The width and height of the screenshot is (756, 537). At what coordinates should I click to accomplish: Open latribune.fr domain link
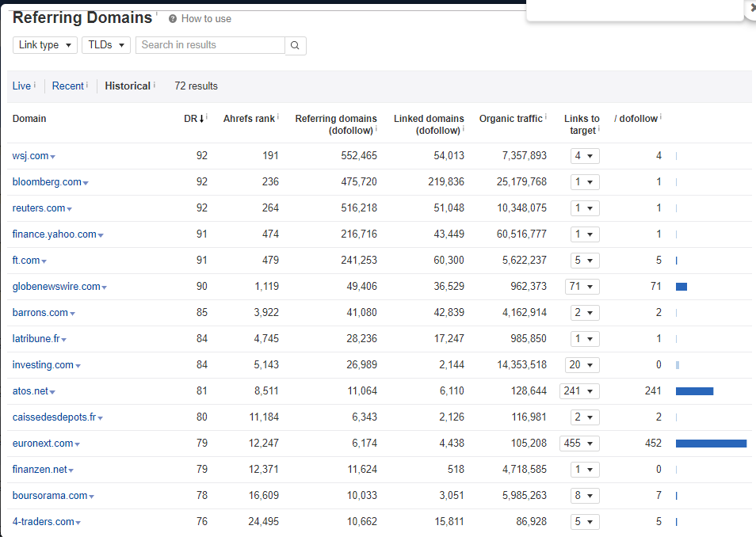36,338
